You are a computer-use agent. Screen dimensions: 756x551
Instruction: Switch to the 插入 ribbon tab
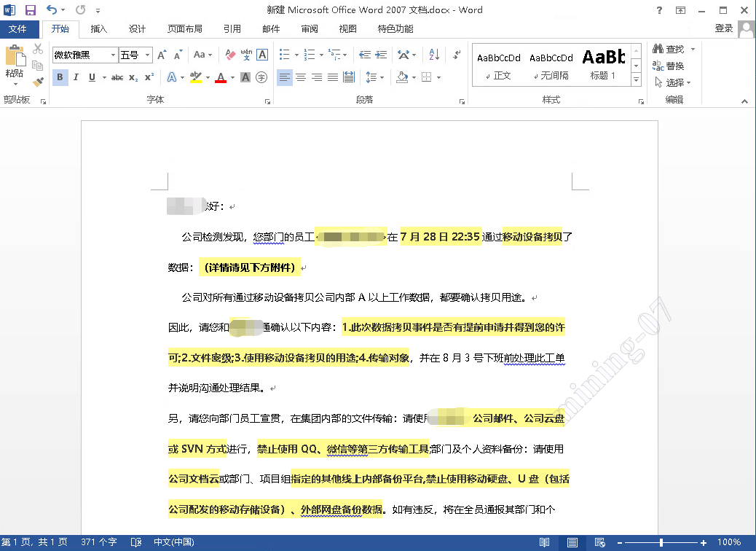pyautogui.click(x=100, y=29)
